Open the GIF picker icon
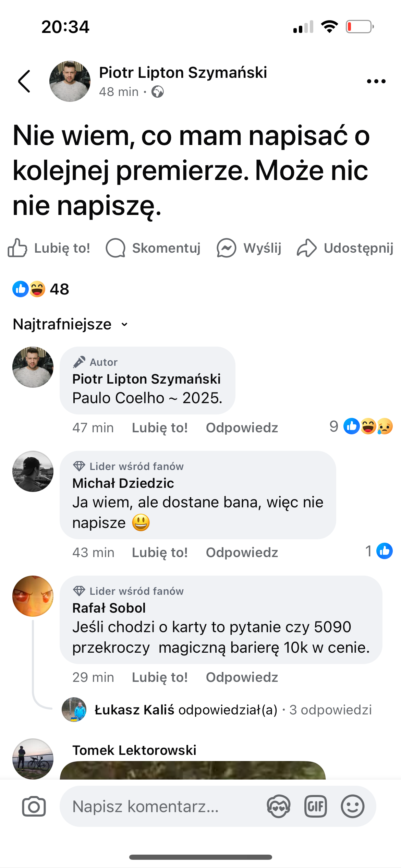401x868 pixels. [315, 806]
